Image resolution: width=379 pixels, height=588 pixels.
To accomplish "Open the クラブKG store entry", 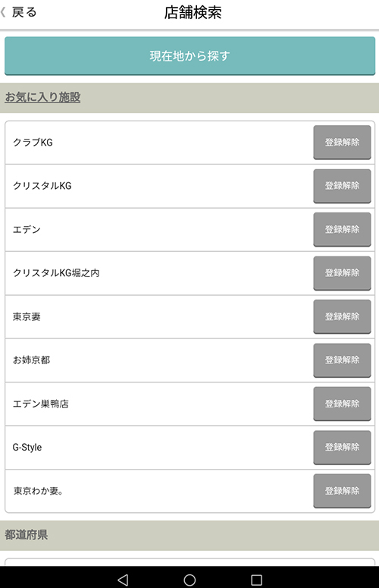I will tap(159, 143).
